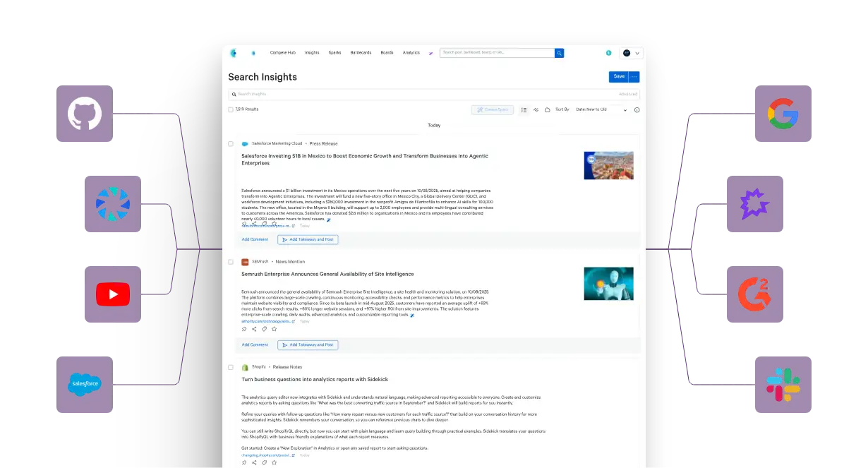Screen dimensions: 868x468
Task: Click the small blue icon beside the logo
Action: click(253, 53)
